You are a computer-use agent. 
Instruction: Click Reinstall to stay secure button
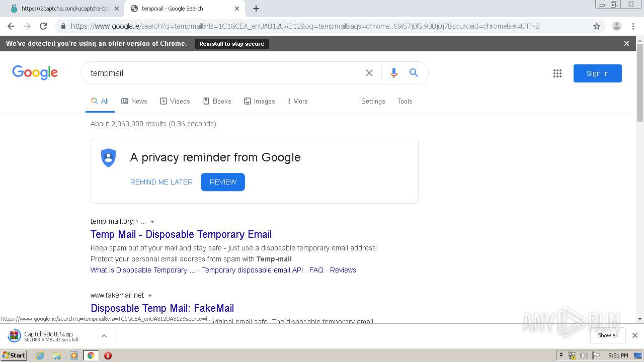tap(232, 44)
